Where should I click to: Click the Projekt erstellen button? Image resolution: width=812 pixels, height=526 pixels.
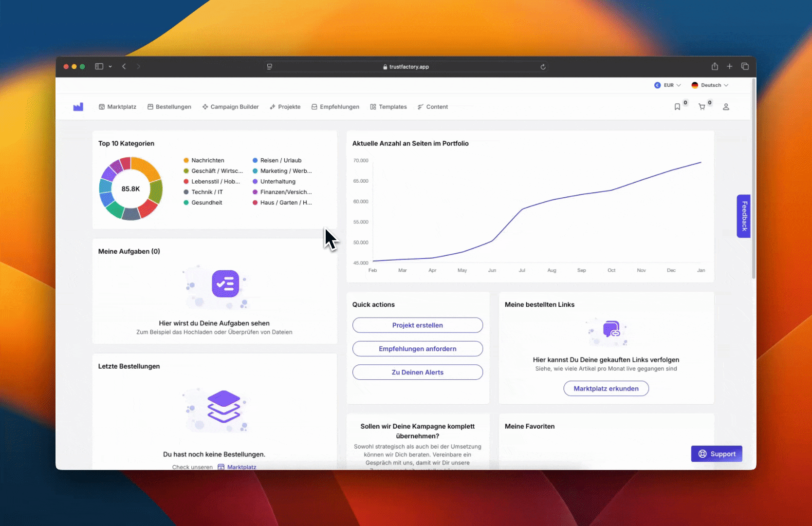click(x=417, y=325)
